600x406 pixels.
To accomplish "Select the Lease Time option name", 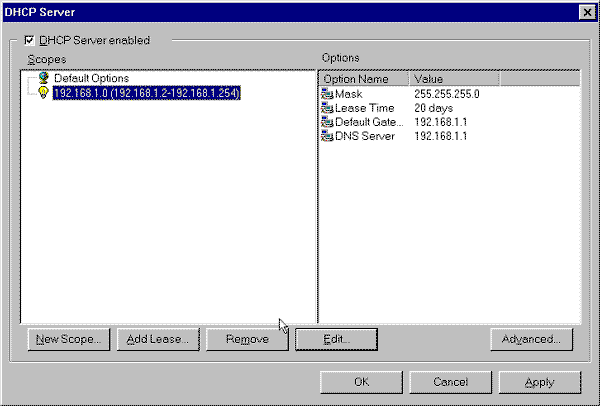I will click(364, 108).
